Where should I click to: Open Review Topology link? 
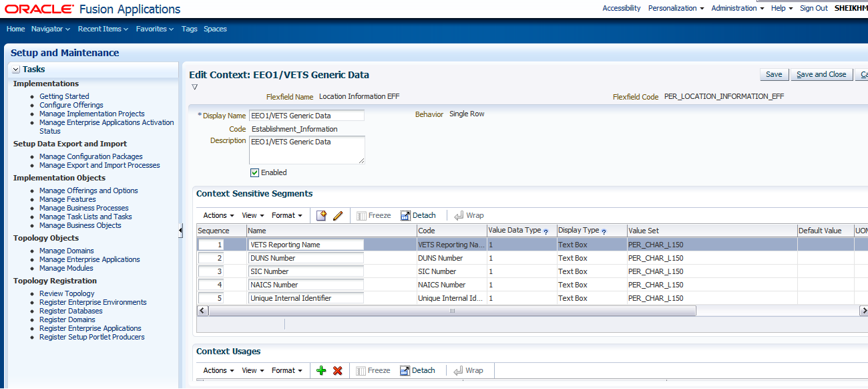tap(67, 293)
